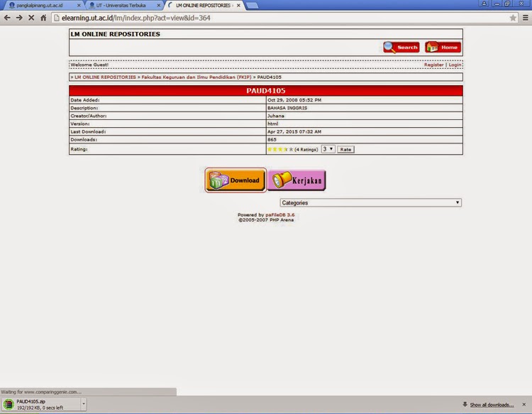The width and height of the screenshot is (532, 414).
Task: Click the 'html' version value
Action: (x=273, y=124)
